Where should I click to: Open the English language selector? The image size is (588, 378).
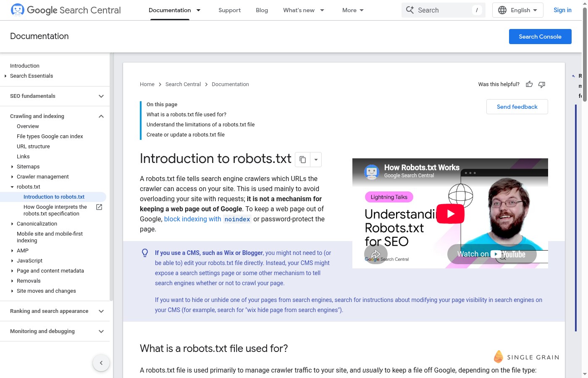pos(518,10)
